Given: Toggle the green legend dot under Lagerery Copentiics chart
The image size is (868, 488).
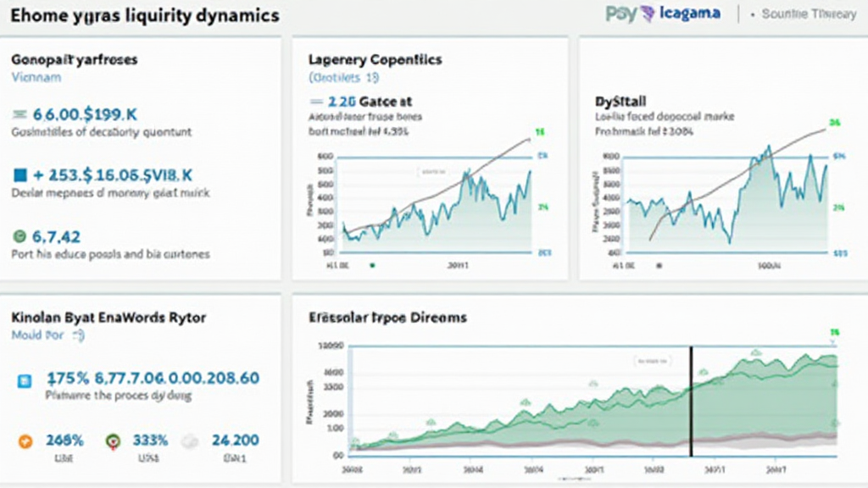Looking at the screenshot, I should click(x=372, y=264).
